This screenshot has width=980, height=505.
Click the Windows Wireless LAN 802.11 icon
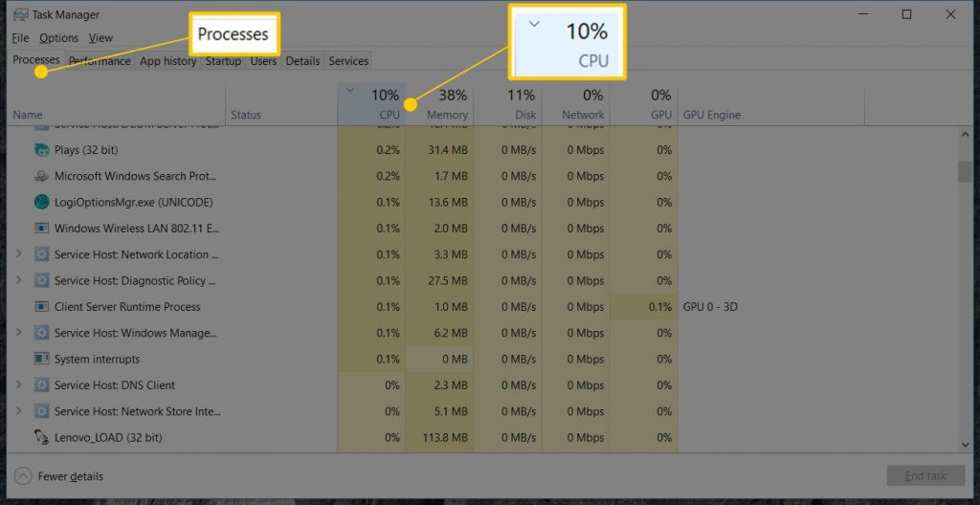point(42,229)
